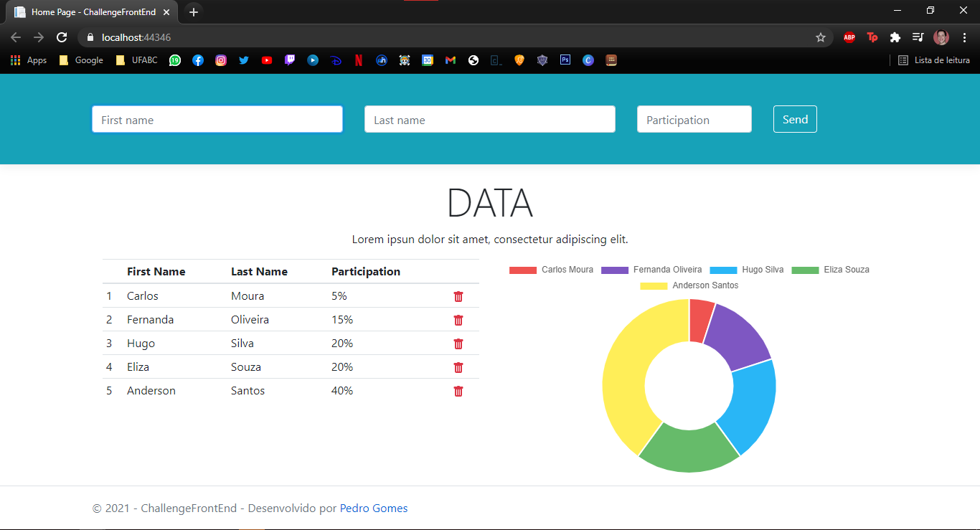This screenshot has width=980, height=530.
Task: Open the Extensions puzzle icon
Action: click(x=895, y=37)
